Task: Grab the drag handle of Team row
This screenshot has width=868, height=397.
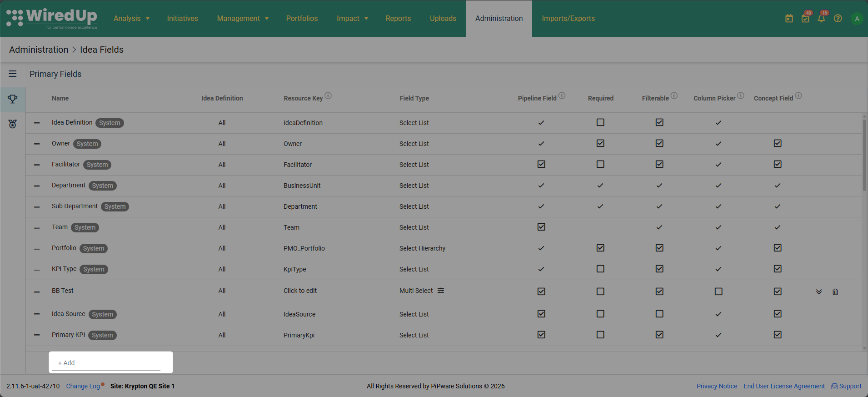Action: pos(37,228)
